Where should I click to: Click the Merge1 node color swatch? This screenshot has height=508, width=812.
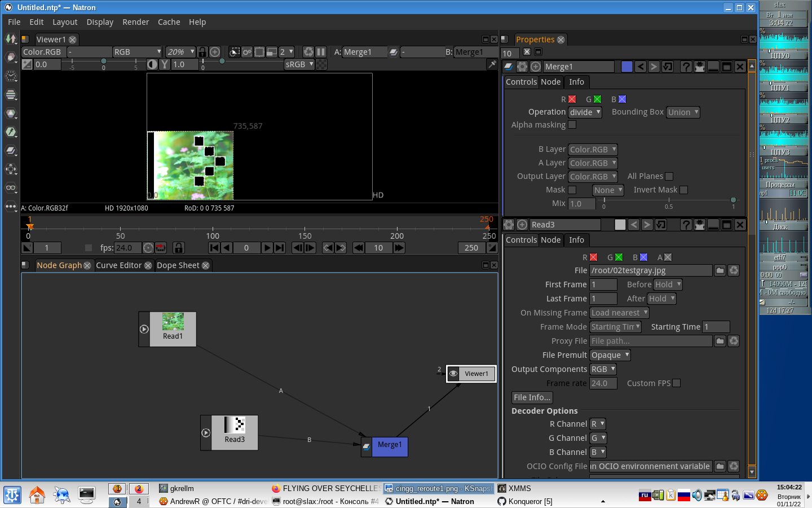(x=626, y=67)
